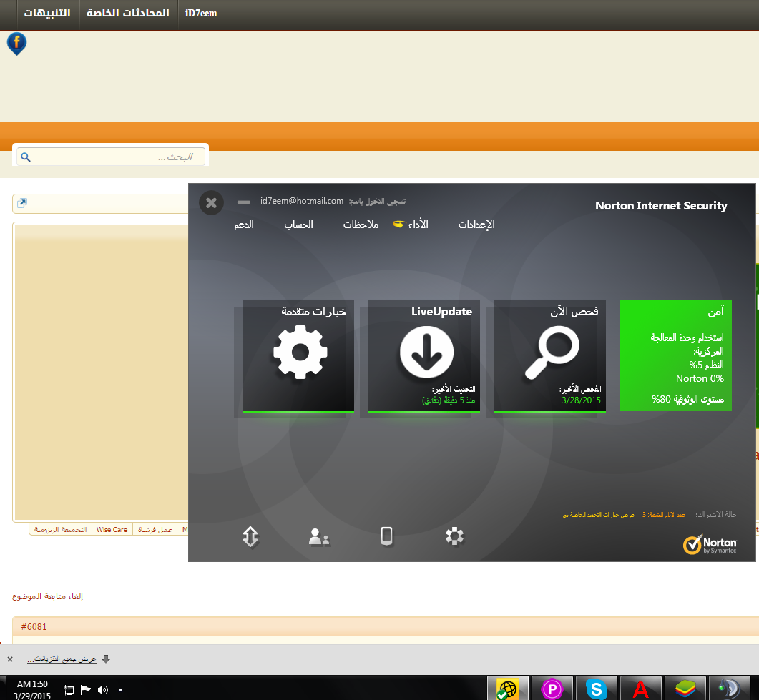759x700 pixels.
Task: Click the download arrow icon in downloads bar
Action: [x=106, y=659]
